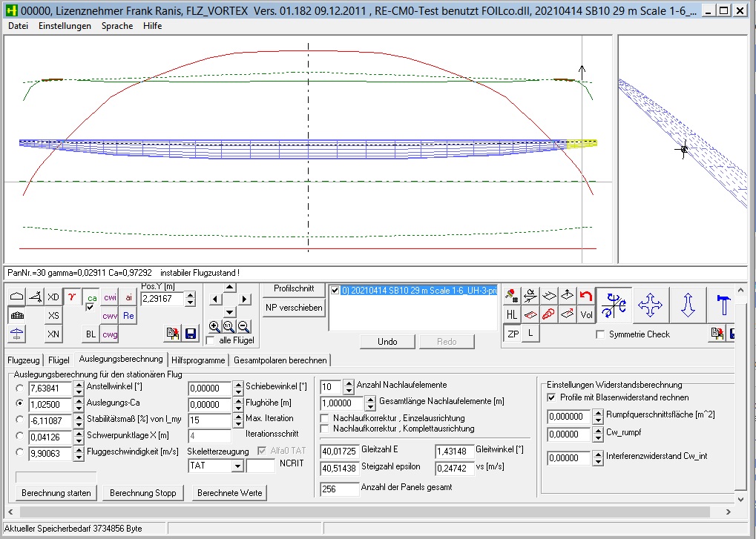Click the gamma circulation distribution icon
Viewport: 756px width, 539px height.
point(72,297)
